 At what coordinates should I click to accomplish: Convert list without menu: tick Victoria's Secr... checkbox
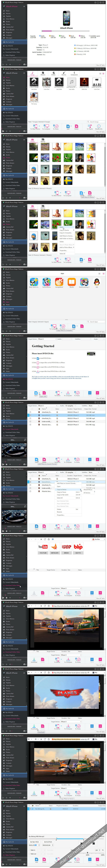tap(30, 425)
